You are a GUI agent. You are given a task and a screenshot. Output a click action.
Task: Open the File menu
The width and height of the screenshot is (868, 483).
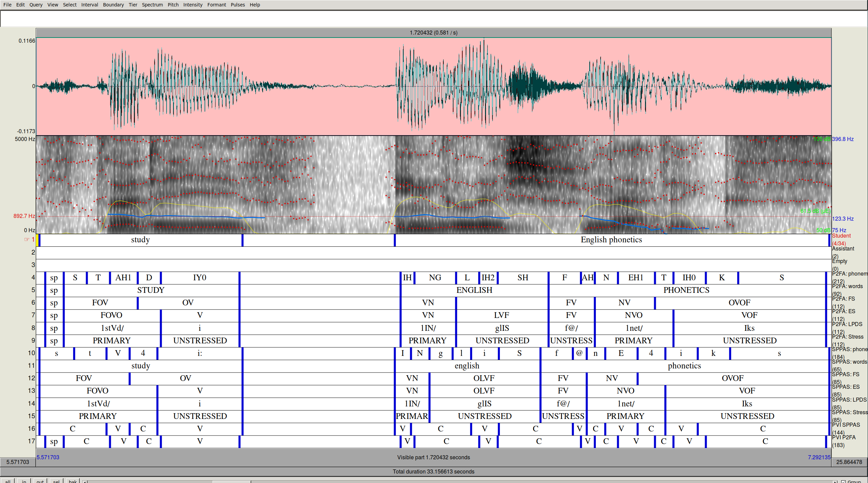tap(7, 5)
